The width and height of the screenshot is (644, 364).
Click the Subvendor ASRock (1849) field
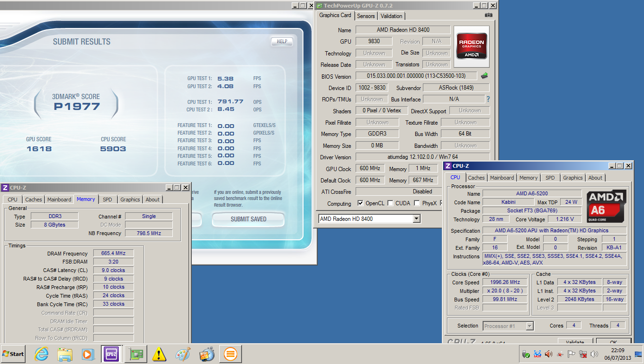(x=456, y=88)
